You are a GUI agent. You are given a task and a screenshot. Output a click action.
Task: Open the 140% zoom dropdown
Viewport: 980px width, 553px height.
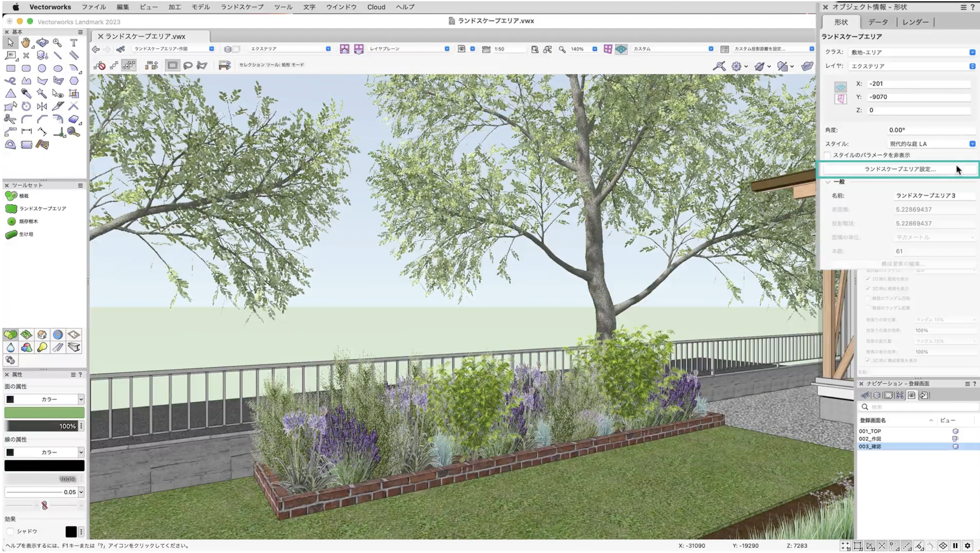(595, 49)
